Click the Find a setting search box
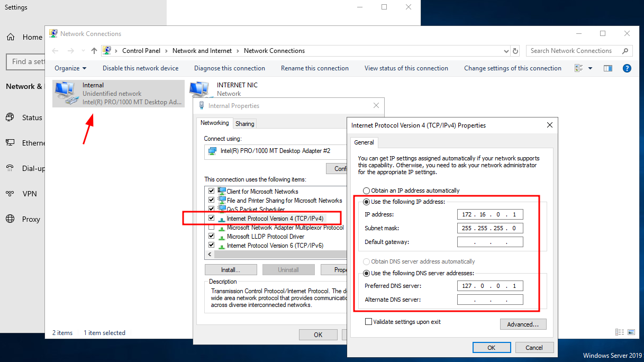Viewport: 644px width, 362px height. tap(26, 61)
